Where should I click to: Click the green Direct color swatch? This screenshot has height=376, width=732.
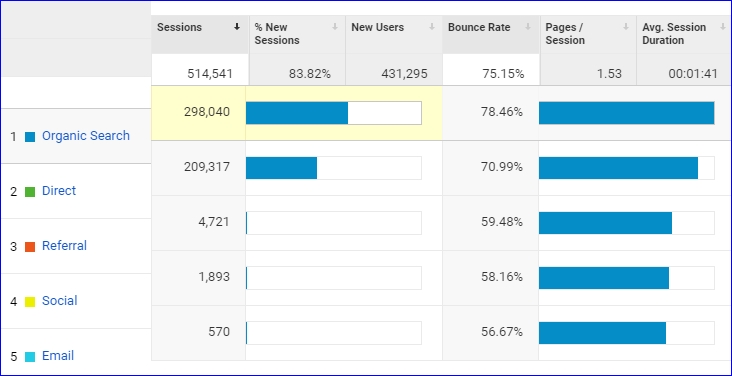point(30,192)
